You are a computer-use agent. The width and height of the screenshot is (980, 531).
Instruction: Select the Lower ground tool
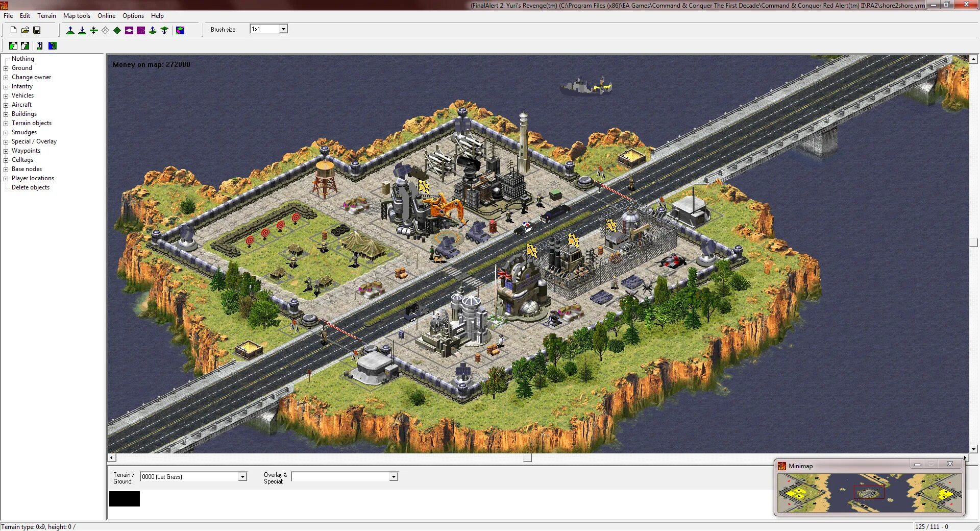(82, 30)
